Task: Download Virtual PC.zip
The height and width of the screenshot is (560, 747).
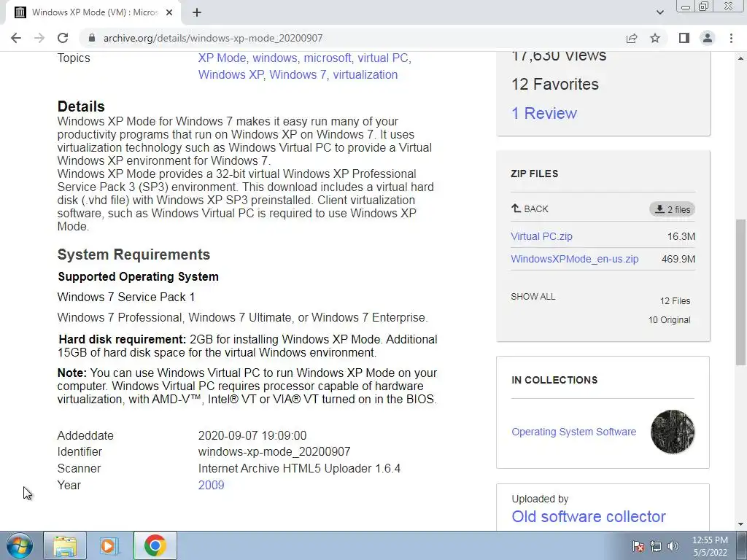Action: pyautogui.click(x=542, y=236)
